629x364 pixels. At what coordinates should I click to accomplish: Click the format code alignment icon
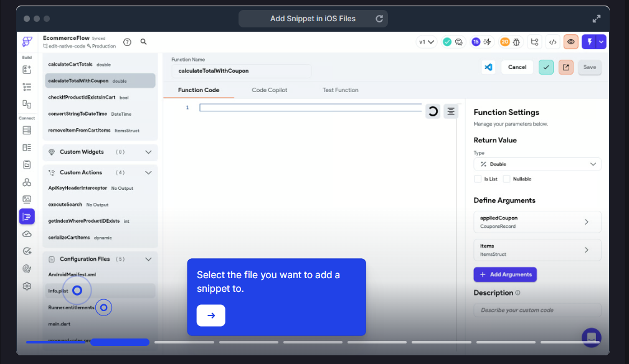coord(451,111)
